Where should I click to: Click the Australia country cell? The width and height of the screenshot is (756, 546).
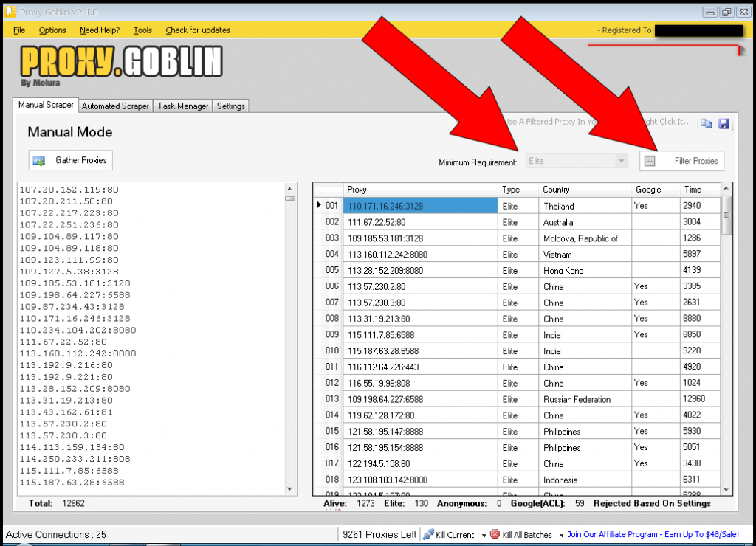point(585,222)
